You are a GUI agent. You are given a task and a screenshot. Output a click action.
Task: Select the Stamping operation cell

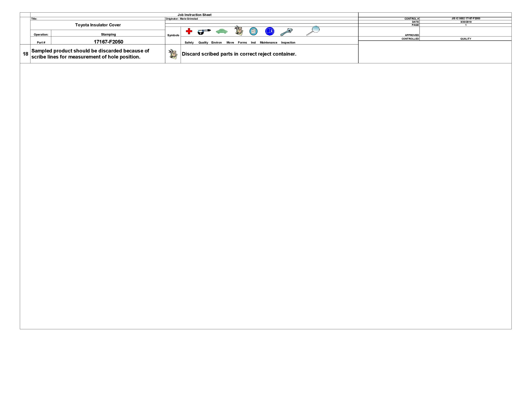pos(108,34)
